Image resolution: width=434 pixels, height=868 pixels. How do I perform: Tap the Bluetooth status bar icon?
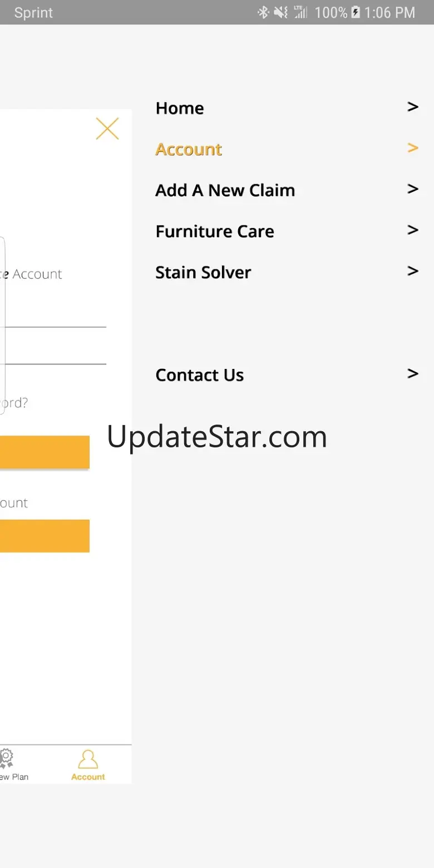[x=263, y=12]
